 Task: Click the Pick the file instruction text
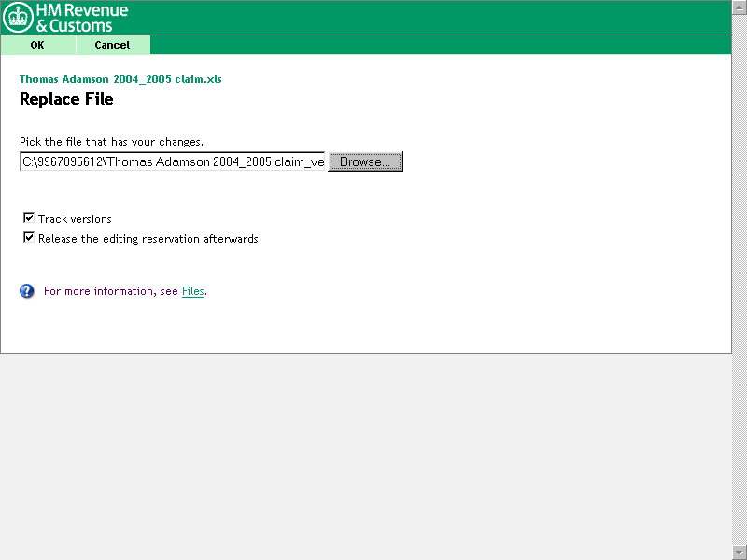pos(111,142)
